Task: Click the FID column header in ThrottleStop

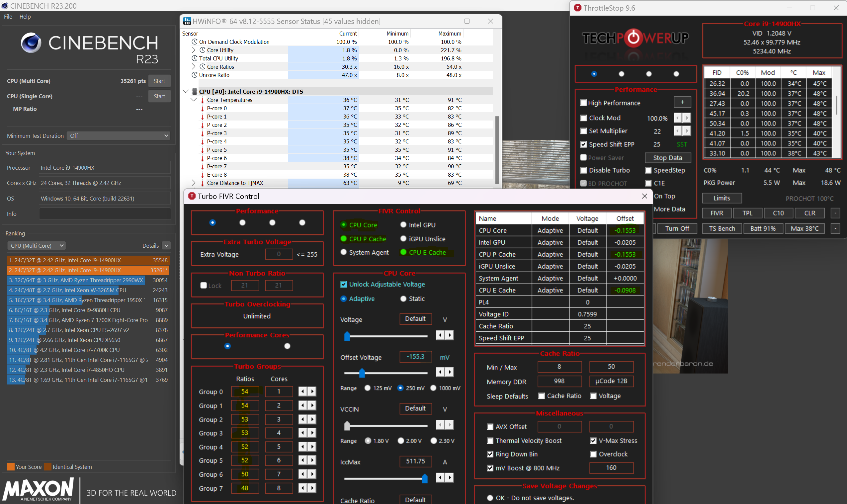Action: 717,73
